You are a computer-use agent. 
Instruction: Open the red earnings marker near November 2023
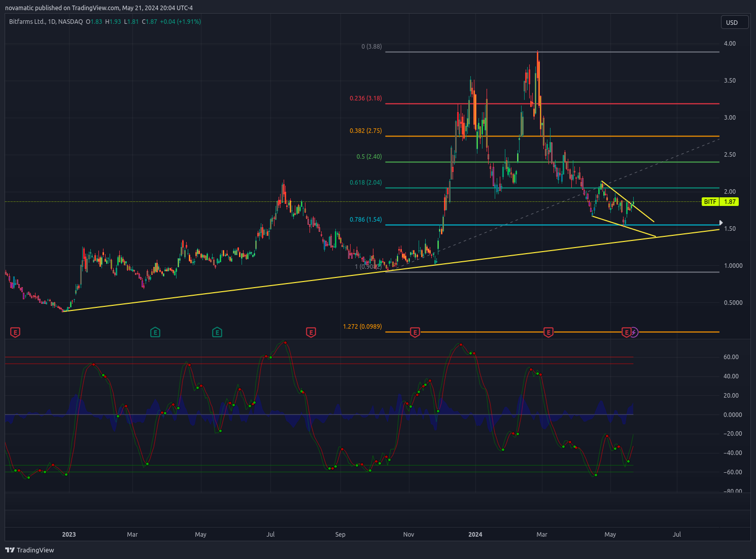(415, 333)
